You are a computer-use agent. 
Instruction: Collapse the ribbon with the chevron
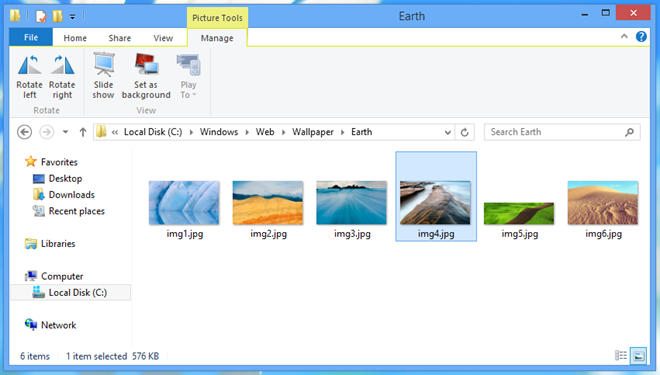pos(624,37)
